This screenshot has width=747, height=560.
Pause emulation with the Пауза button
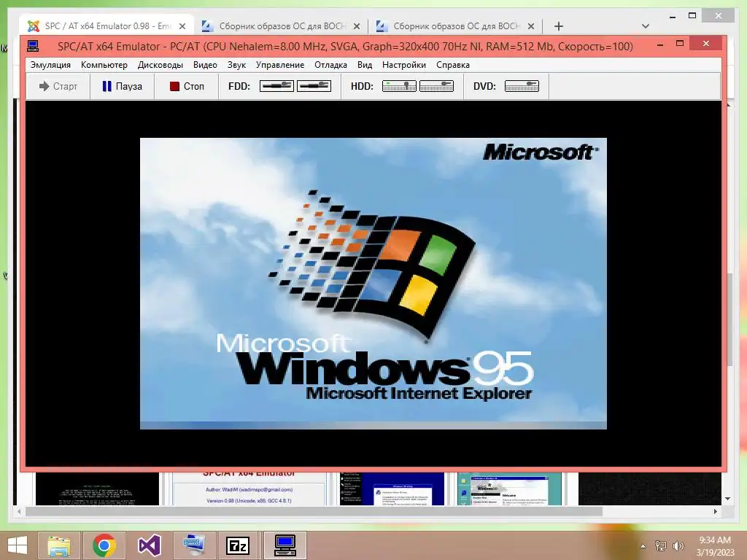(122, 86)
